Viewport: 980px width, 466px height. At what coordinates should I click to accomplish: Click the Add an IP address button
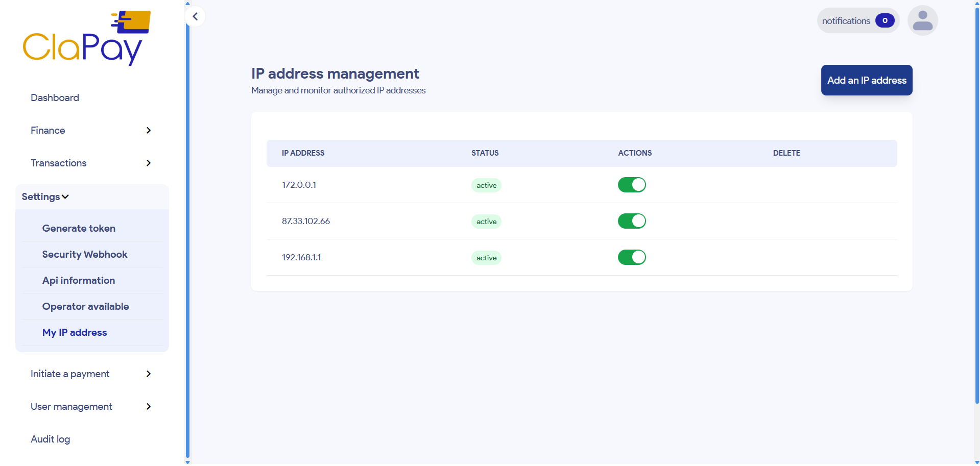(866, 80)
